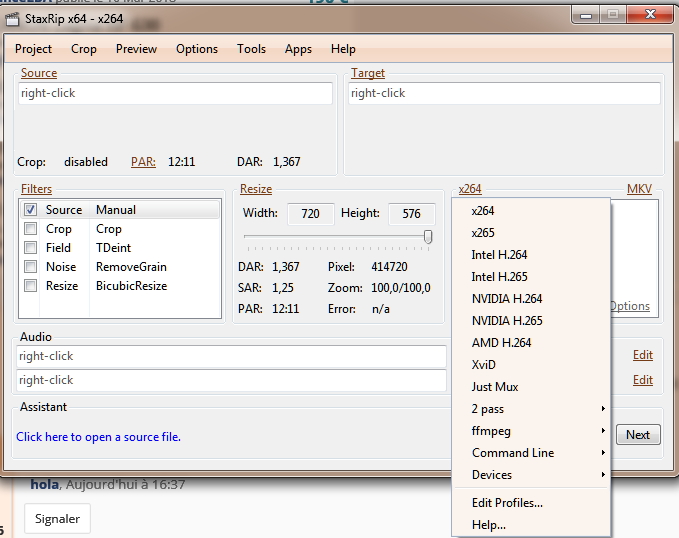This screenshot has width=679, height=538.
Task: Enable the Noise RemoveGrain checkbox
Action: [x=30, y=266]
